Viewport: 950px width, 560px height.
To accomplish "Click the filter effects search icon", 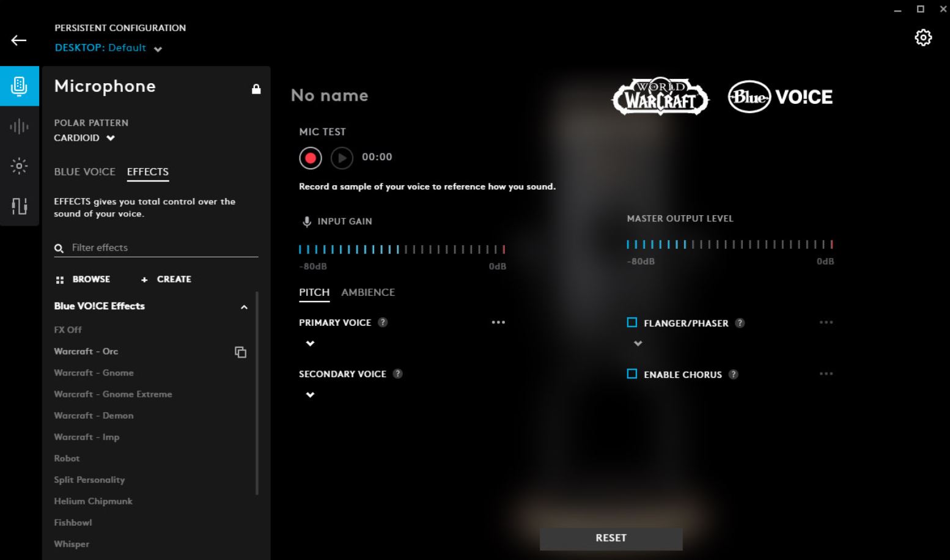I will (x=59, y=248).
